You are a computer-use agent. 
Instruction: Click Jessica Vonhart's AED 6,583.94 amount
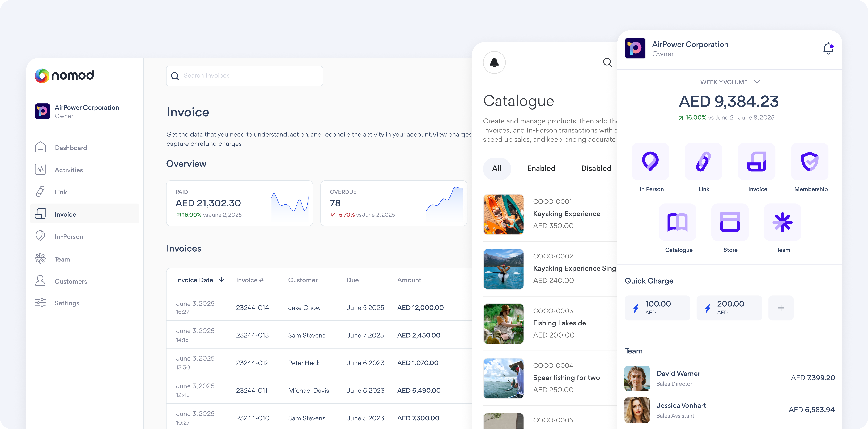[x=812, y=410]
